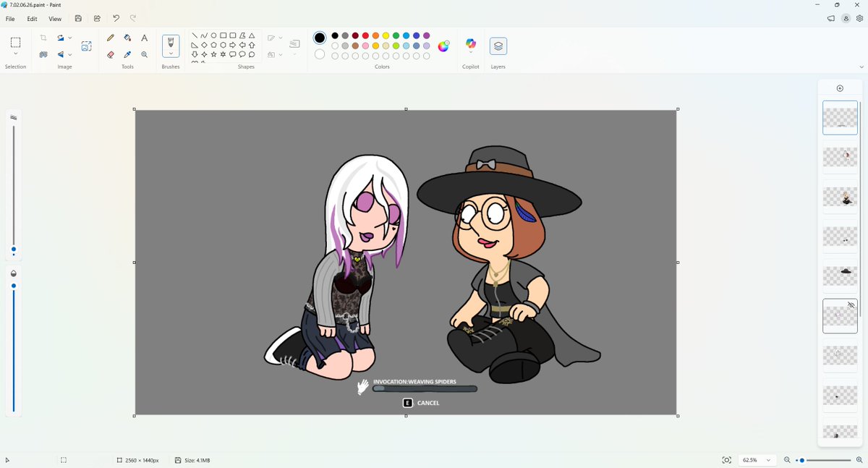The height and width of the screenshot is (468, 868).
Task: Pick the Curve shape
Action: click(x=204, y=35)
